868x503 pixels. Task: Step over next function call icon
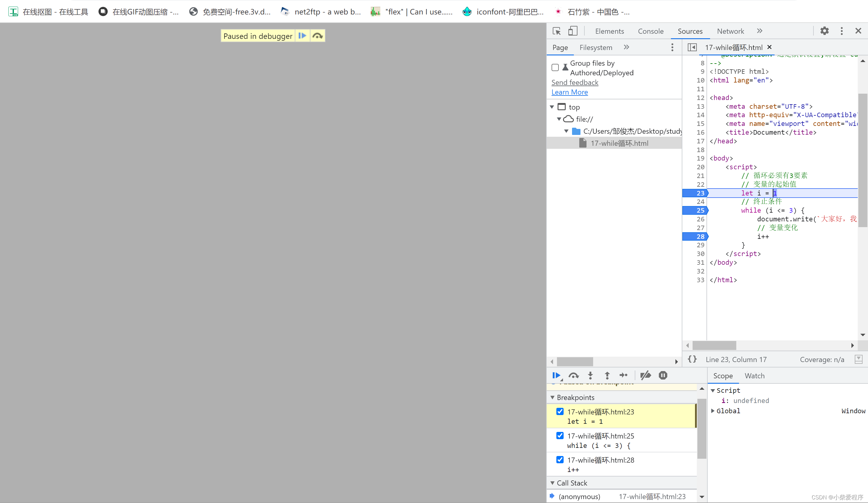click(x=574, y=375)
